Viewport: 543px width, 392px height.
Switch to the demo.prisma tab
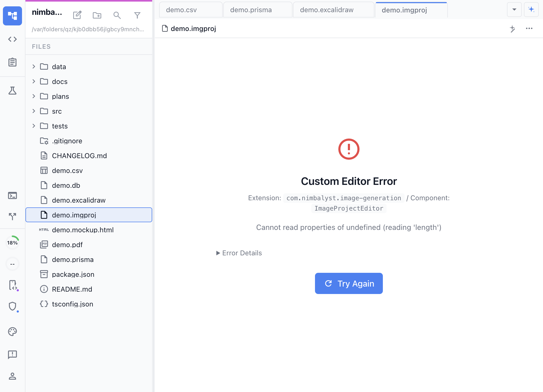251,10
